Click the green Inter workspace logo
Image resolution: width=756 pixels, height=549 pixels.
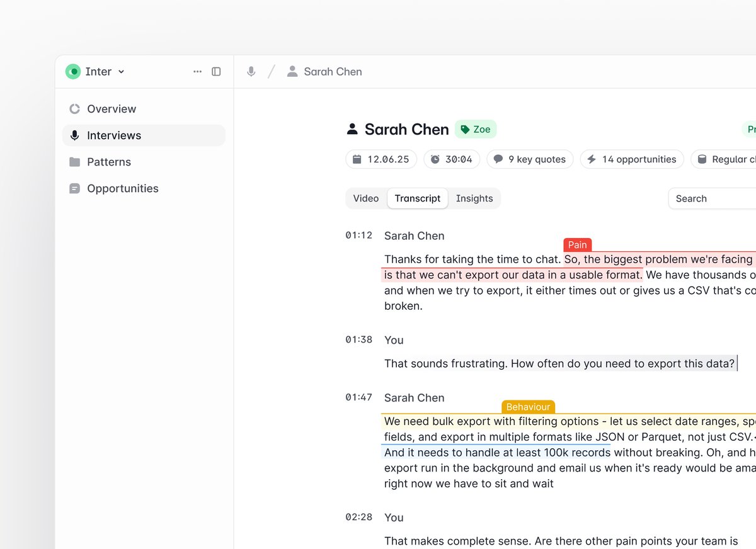click(x=73, y=72)
